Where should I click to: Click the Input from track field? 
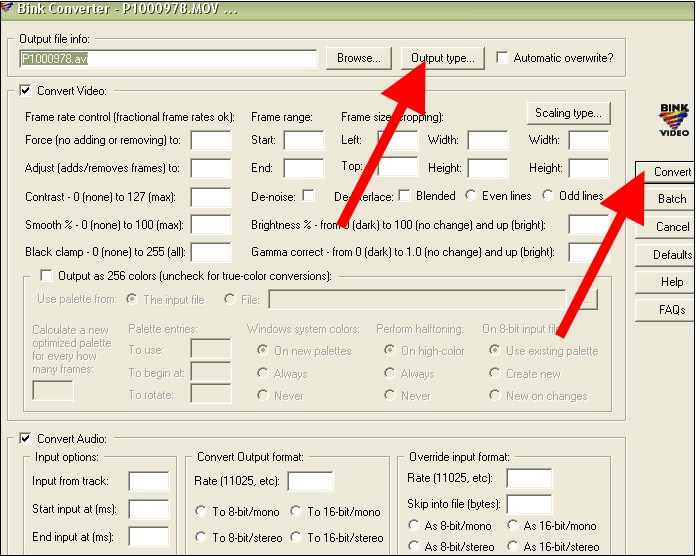coord(149,481)
